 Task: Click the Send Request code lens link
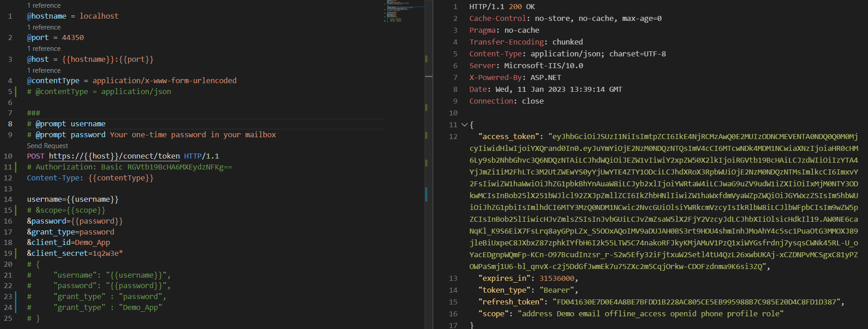(47, 146)
